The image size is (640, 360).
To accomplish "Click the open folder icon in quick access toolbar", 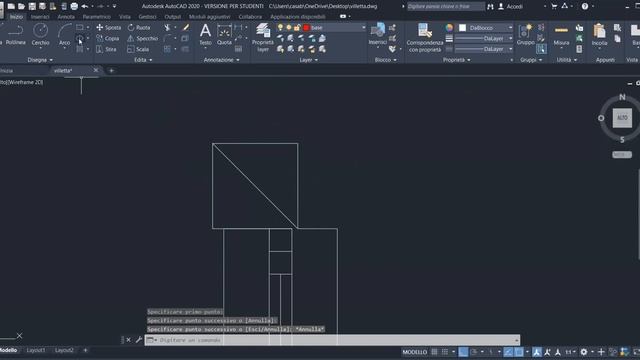I will click(x=21, y=6).
